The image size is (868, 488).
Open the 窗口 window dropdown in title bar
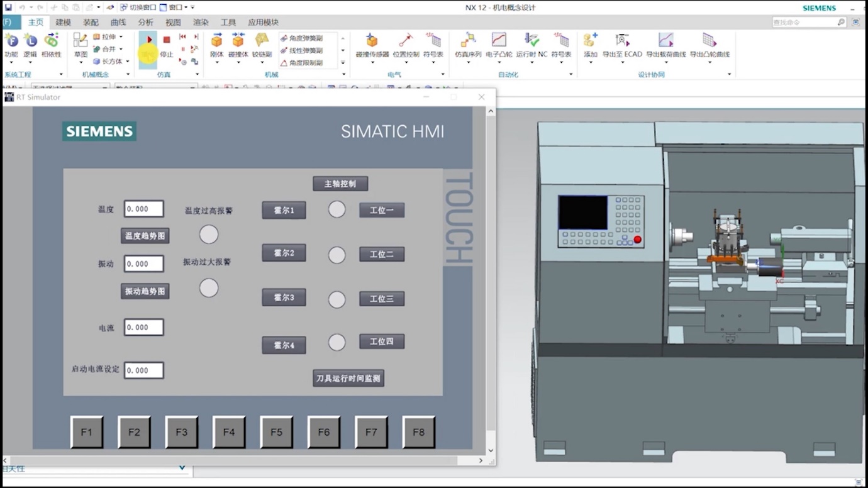[x=184, y=8]
